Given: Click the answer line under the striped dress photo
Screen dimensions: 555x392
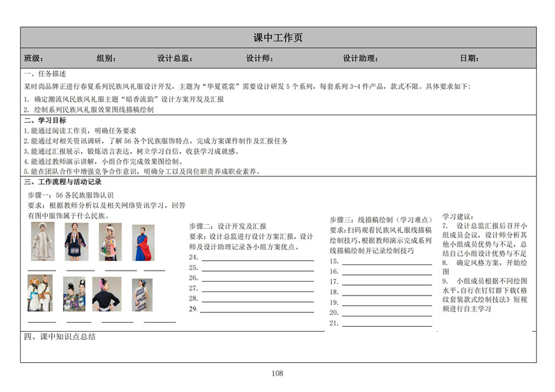Looking at the screenshot, I should (160, 322).
